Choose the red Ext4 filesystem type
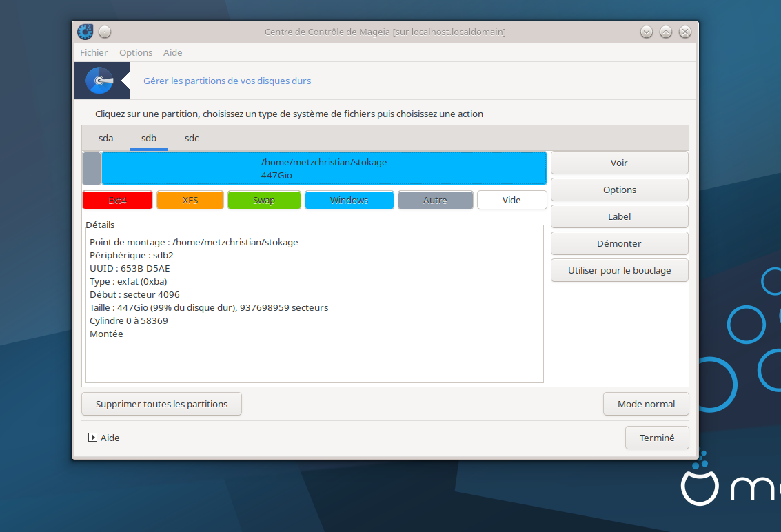This screenshot has height=532, width=781. (x=118, y=201)
